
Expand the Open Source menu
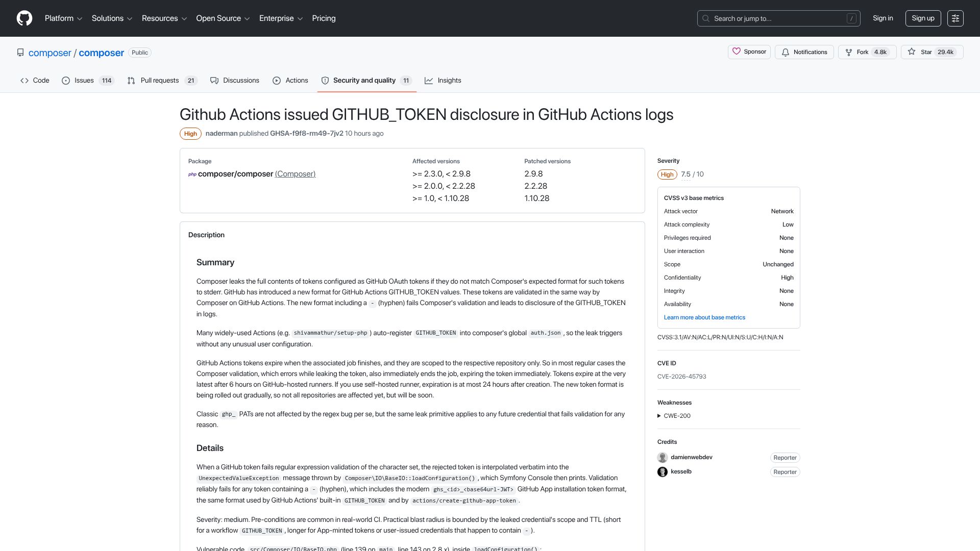coord(223,18)
